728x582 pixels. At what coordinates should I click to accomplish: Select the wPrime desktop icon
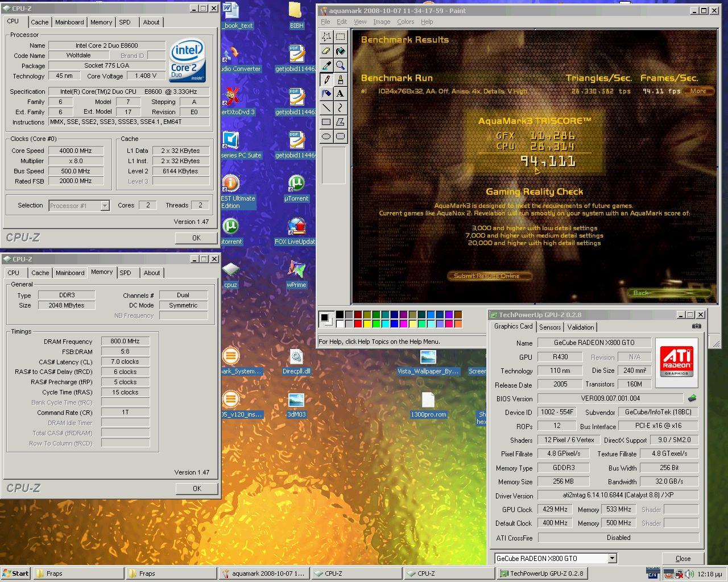[296, 274]
